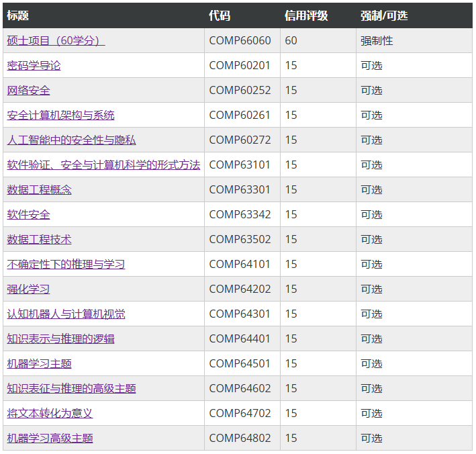Click the 软件安全 link
This screenshot has height=454, width=476.
(x=28, y=214)
